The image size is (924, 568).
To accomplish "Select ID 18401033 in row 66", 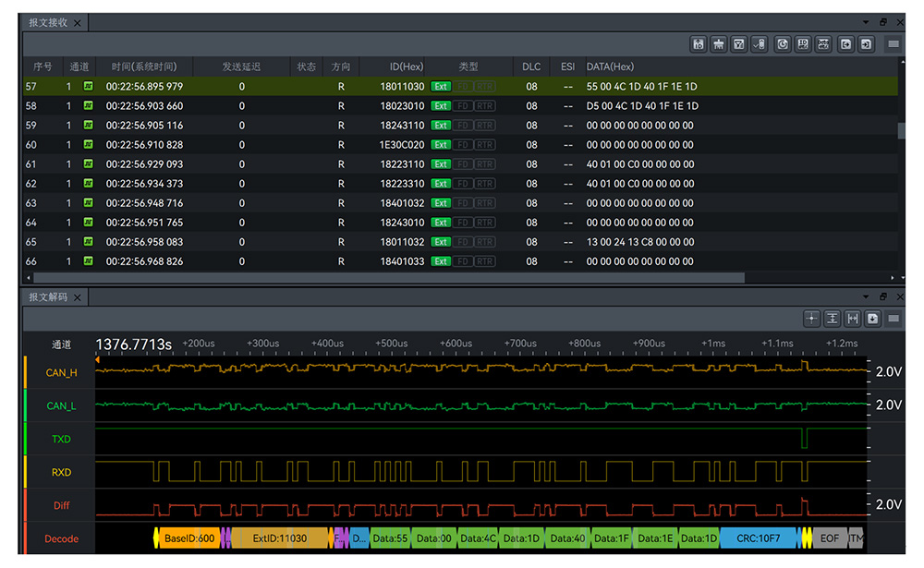I will [x=402, y=261].
